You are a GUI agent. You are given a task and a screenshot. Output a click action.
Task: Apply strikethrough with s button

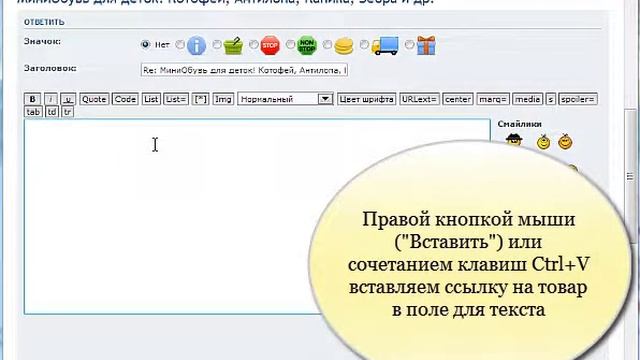pos(551,99)
